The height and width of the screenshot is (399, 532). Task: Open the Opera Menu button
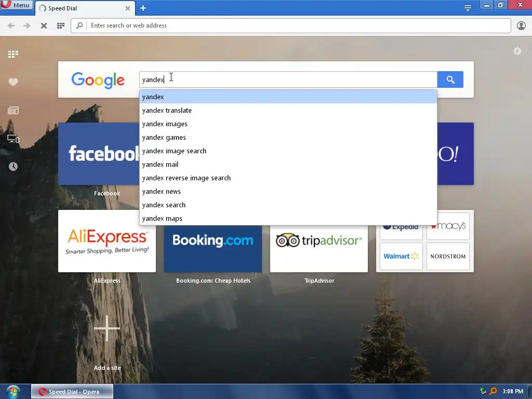pyautogui.click(x=16, y=5)
